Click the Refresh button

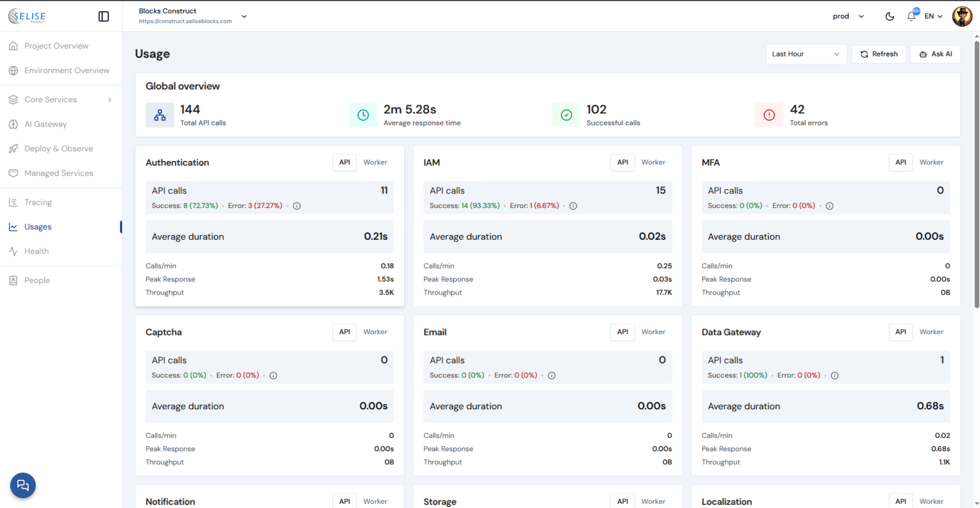click(x=879, y=54)
